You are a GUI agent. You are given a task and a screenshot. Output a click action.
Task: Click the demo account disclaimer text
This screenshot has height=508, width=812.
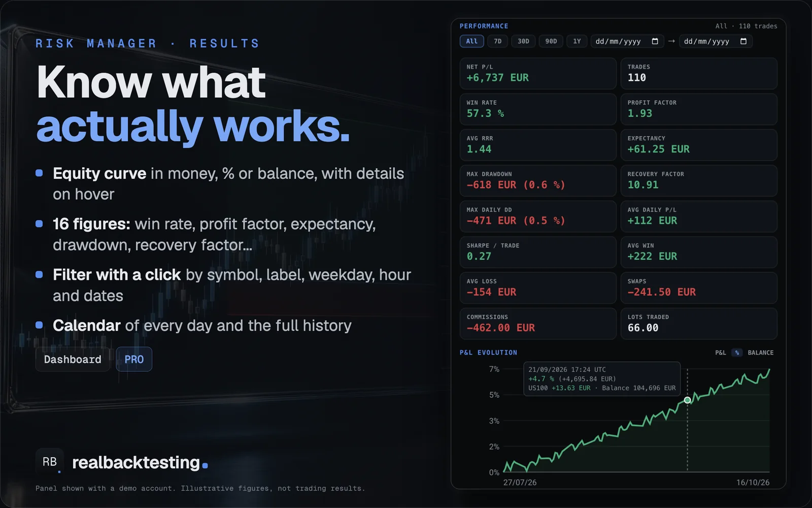[x=200, y=488]
